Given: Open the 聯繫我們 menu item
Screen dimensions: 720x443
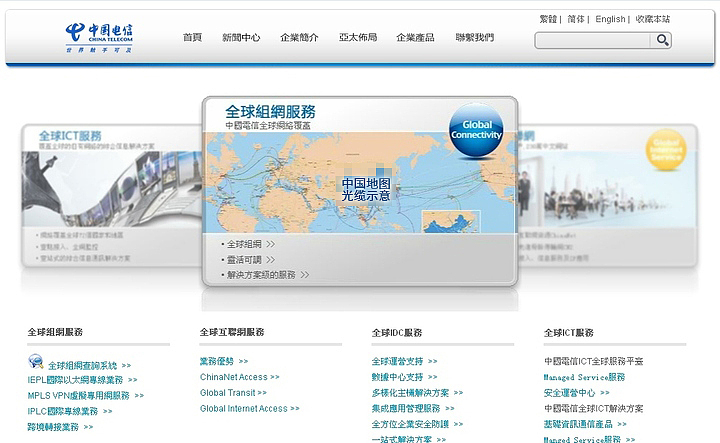Looking at the screenshot, I should (475, 38).
